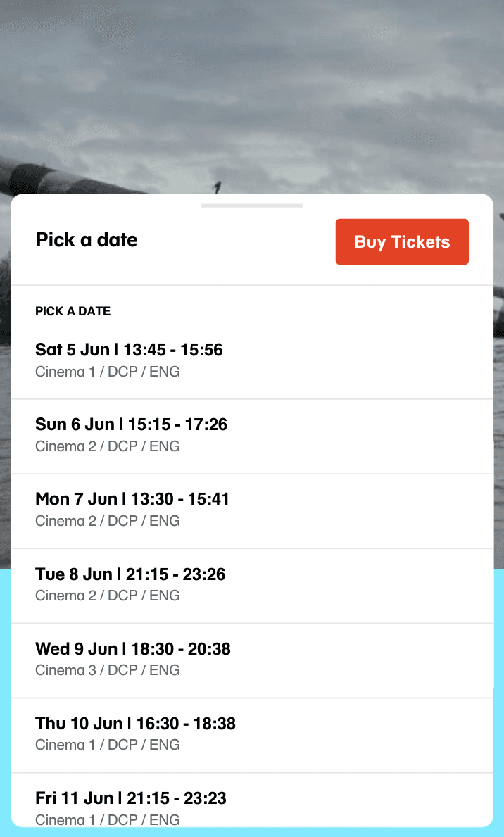Click Cinema 2 details under Tue 8 Jun
The height and width of the screenshot is (837, 504).
107,596
